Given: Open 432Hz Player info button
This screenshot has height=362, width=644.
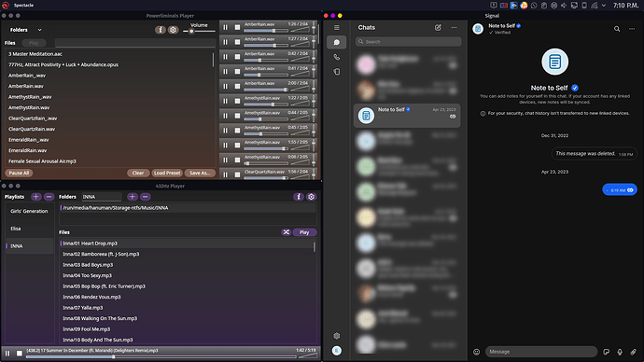Looking at the screenshot, I should pos(299,197).
